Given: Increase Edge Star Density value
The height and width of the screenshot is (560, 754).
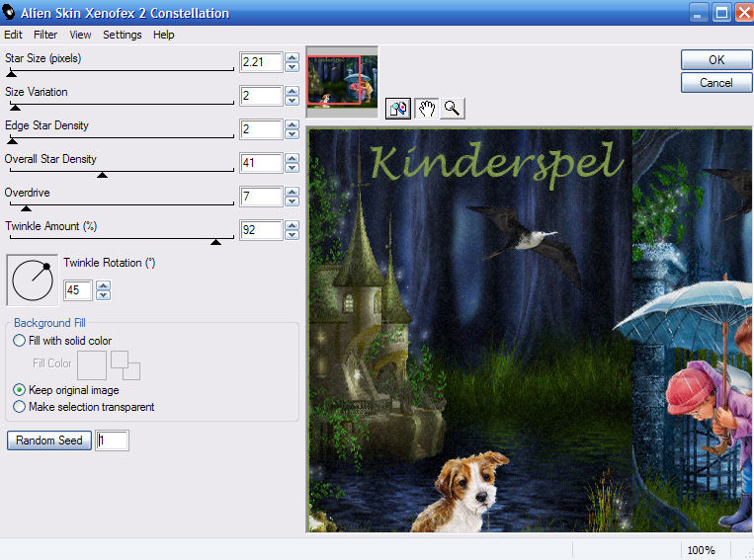Looking at the screenshot, I should point(292,125).
